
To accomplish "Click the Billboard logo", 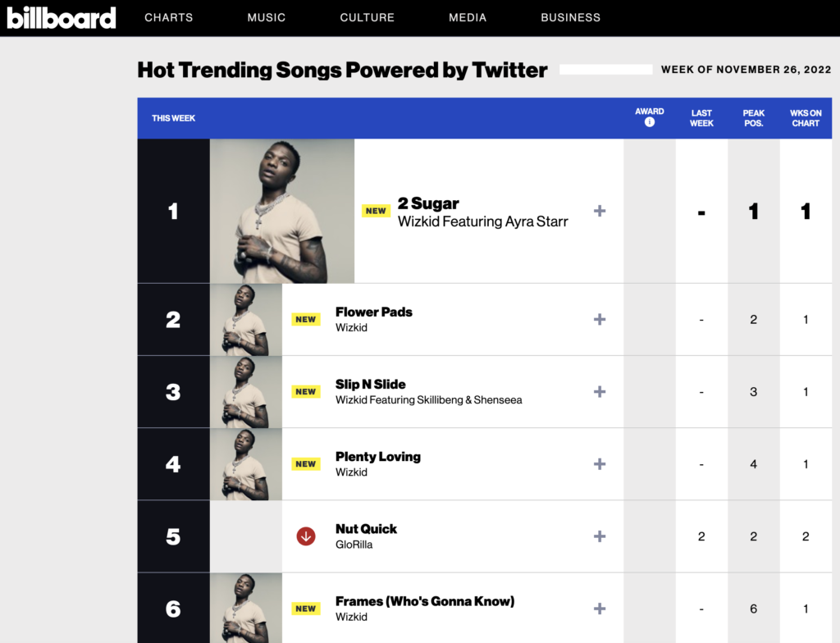I will 61,18.
